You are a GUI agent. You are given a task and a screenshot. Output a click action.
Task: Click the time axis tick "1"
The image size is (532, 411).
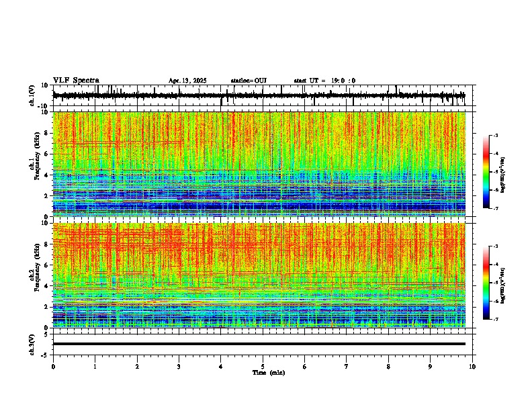click(x=95, y=367)
